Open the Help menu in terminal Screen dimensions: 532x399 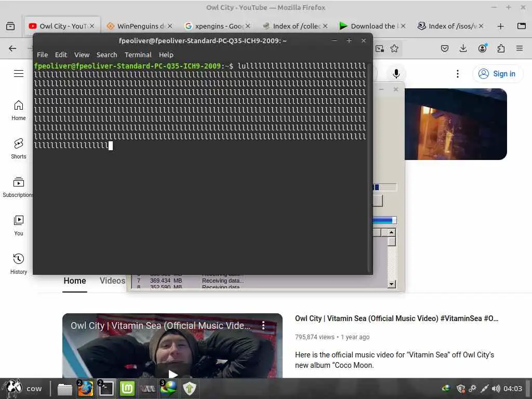click(x=166, y=55)
